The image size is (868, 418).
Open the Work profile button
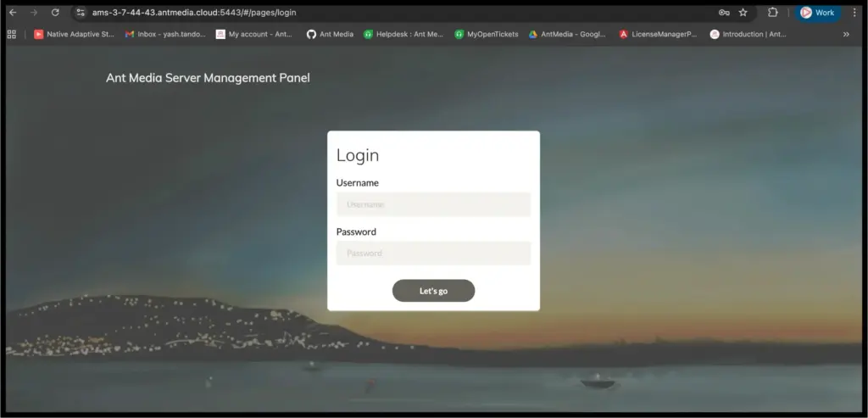pos(818,13)
